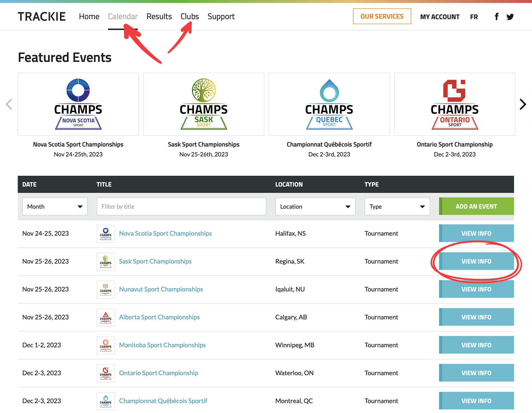Click the Manitoba Champs row logo icon
The width and height of the screenshot is (532, 413).
(106, 345)
